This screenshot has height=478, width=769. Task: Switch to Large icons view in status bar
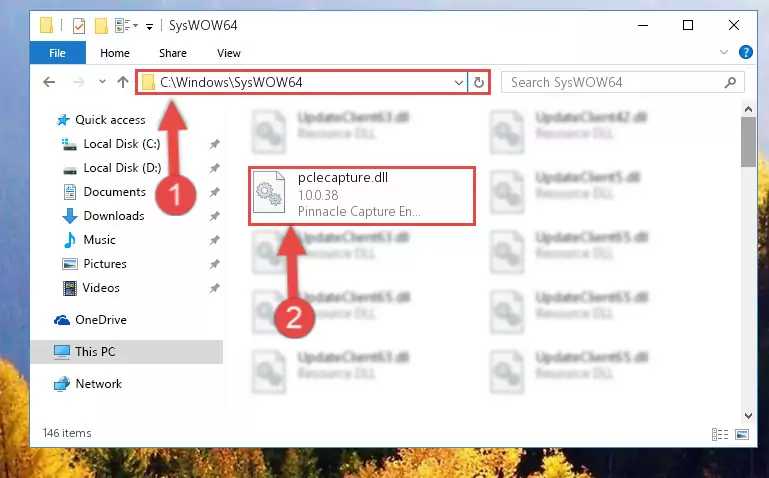742,434
